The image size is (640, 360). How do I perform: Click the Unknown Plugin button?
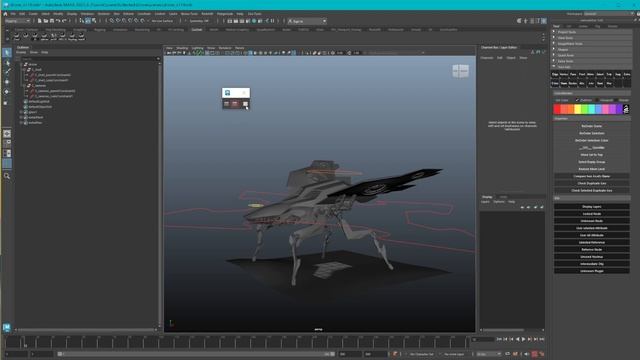click(x=591, y=271)
